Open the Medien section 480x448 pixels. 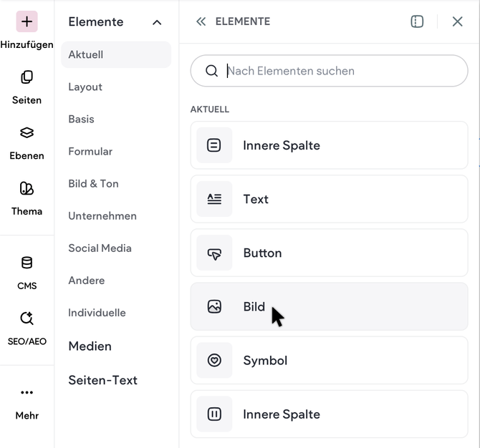pyautogui.click(x=90, y=346)
